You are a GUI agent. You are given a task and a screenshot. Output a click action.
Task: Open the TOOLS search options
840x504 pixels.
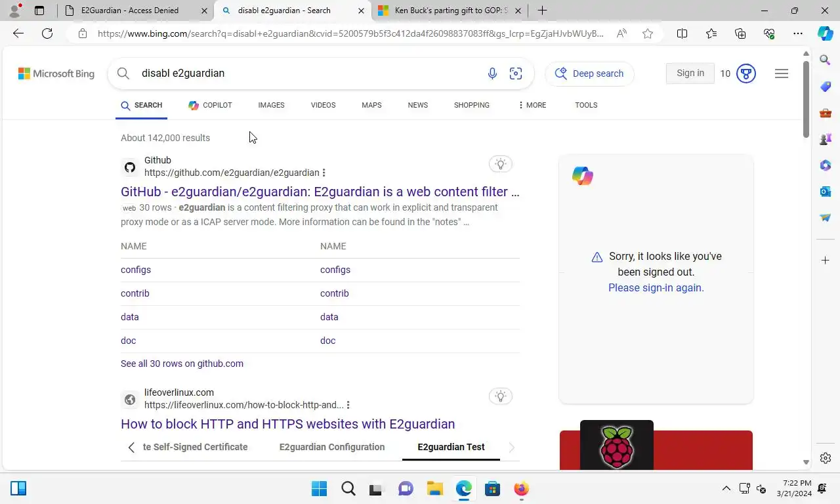click(x=586, y=105)
